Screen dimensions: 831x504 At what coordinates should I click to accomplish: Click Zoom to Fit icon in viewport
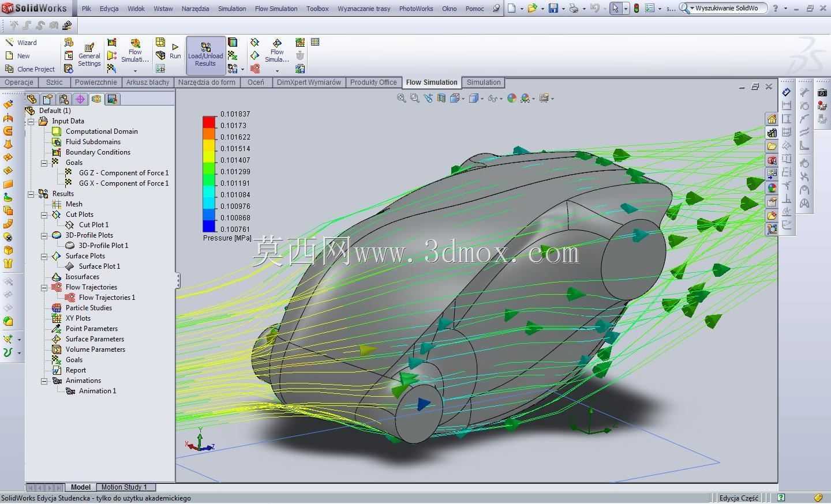pyautogui.click(x=401, y=99)
